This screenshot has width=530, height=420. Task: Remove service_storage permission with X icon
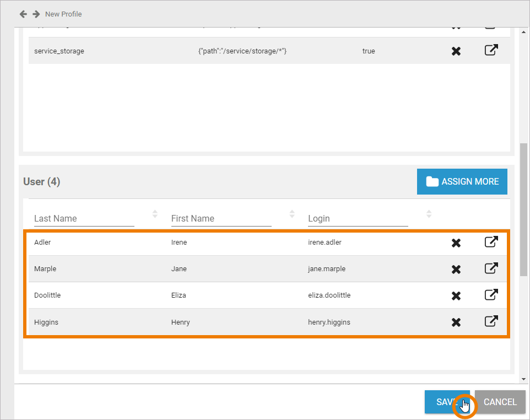pyautogui.click(x=456, y=51)
